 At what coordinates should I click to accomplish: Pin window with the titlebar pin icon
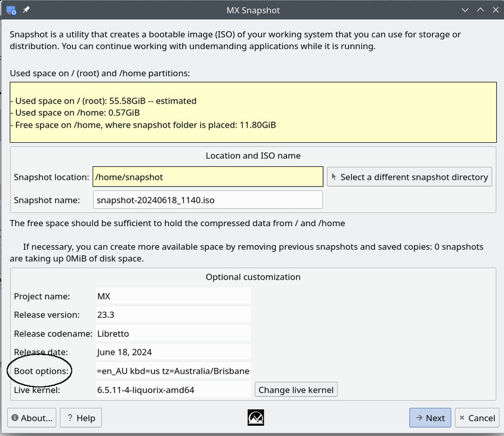(x=26, y=10)
